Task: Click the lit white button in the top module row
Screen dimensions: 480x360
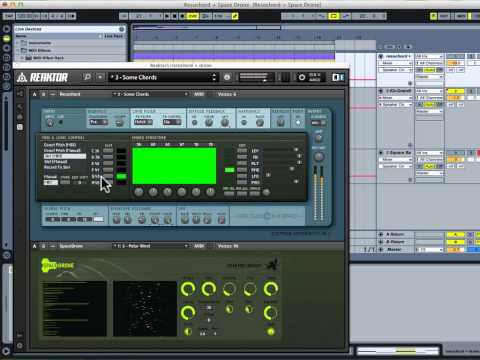Action: [298, 122]
